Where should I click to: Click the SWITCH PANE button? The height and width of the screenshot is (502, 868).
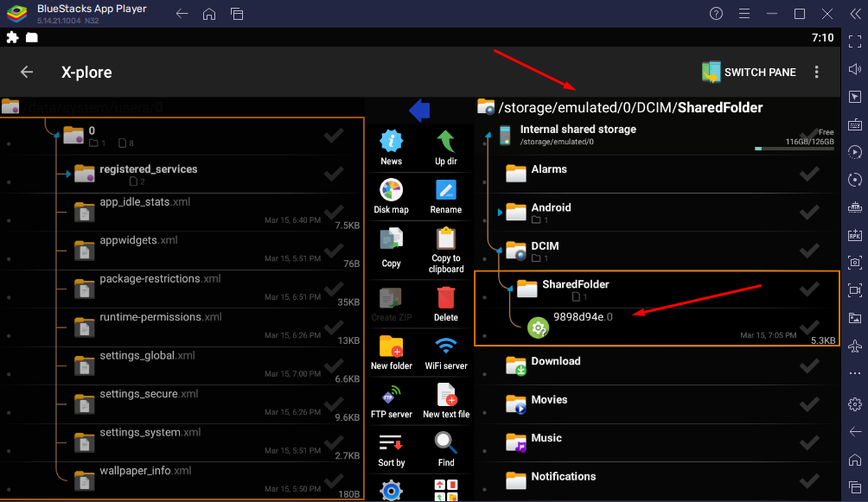coord(749,72)
